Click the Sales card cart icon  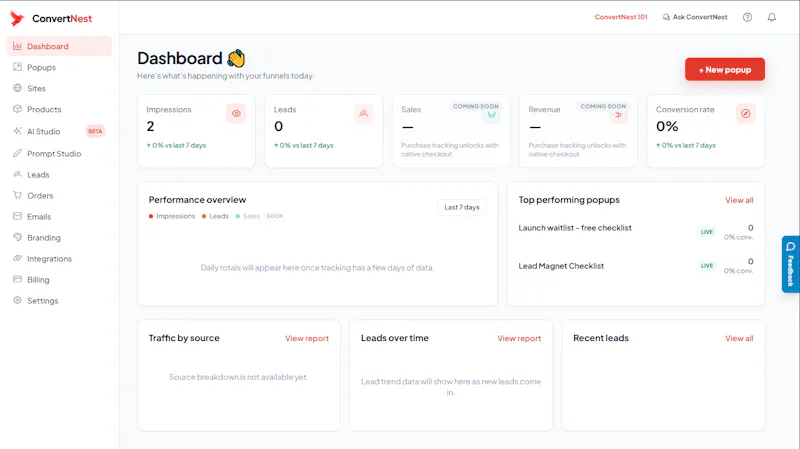pos(491,115)
